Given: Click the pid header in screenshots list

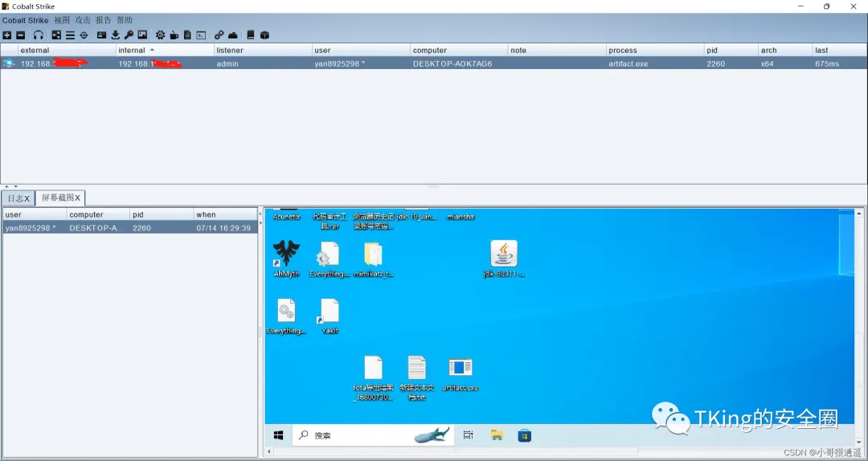Looking at the screenshot, I should point(162,214).
